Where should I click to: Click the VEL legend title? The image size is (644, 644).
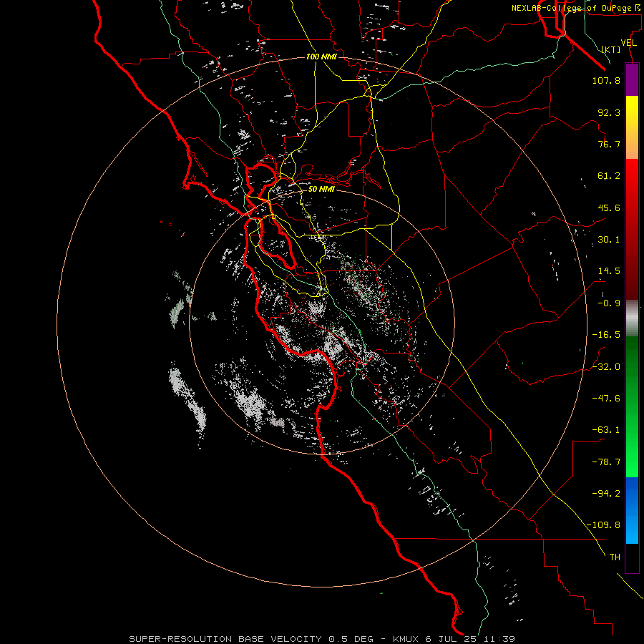pos(628,42)
